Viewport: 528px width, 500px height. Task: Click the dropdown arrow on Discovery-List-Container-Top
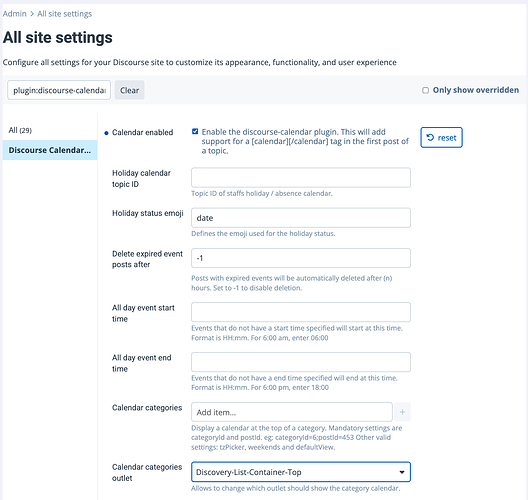tap(402, 472)
